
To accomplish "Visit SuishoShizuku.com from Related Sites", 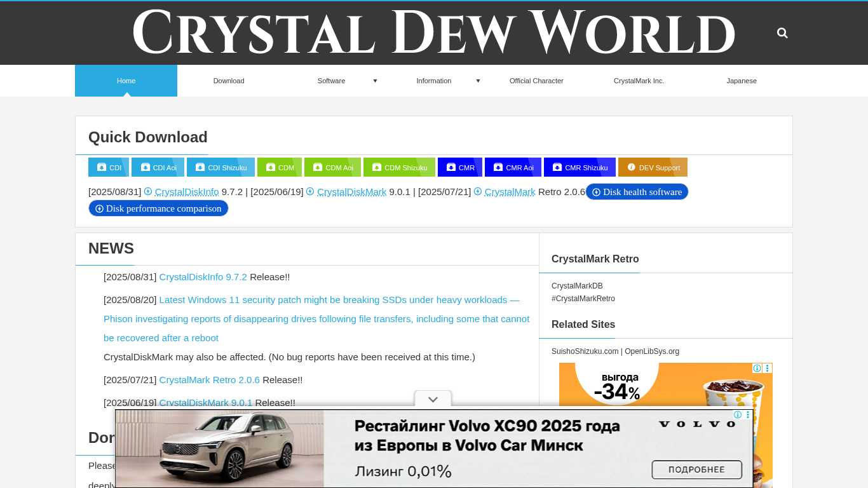I will click(585, 351).
